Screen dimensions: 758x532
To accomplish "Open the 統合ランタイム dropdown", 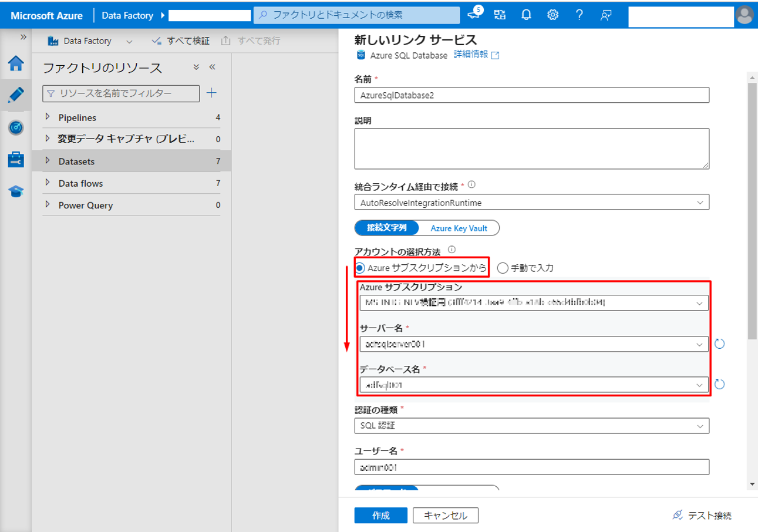I will [531, 203].
